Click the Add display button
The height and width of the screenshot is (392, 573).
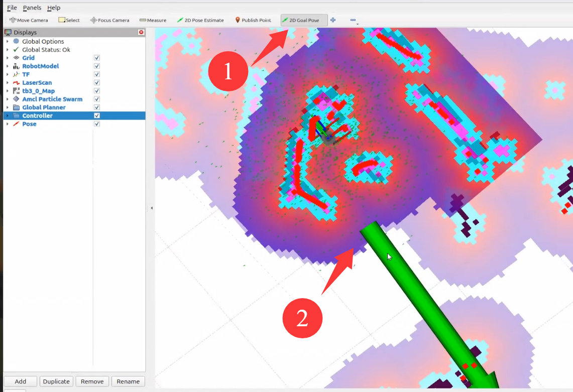pos(20,381)
